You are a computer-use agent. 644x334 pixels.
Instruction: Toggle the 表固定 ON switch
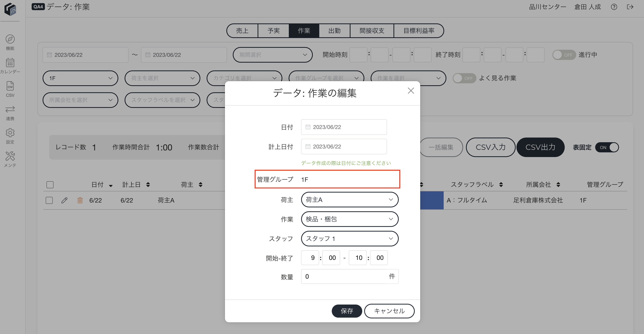point(607,147)
